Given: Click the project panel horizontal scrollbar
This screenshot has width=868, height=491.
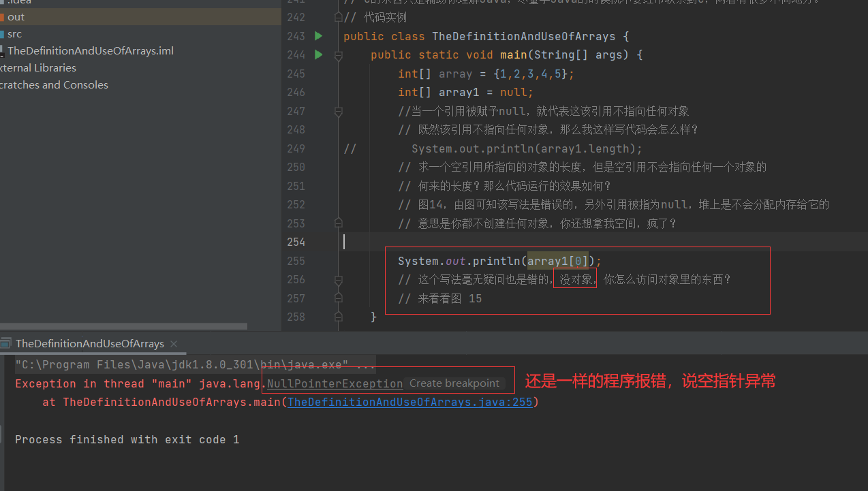Looking at the screenshot, I should [x=123, y=326].
